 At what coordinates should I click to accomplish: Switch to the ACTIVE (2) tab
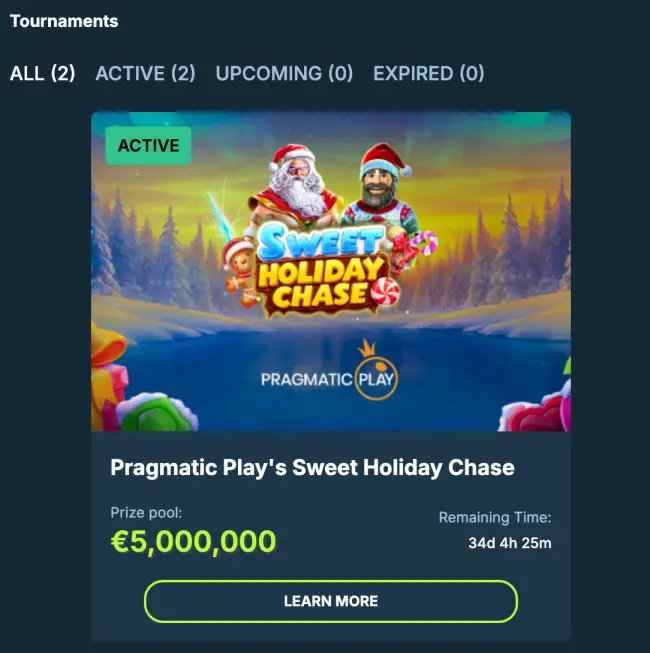pos(145,73)
